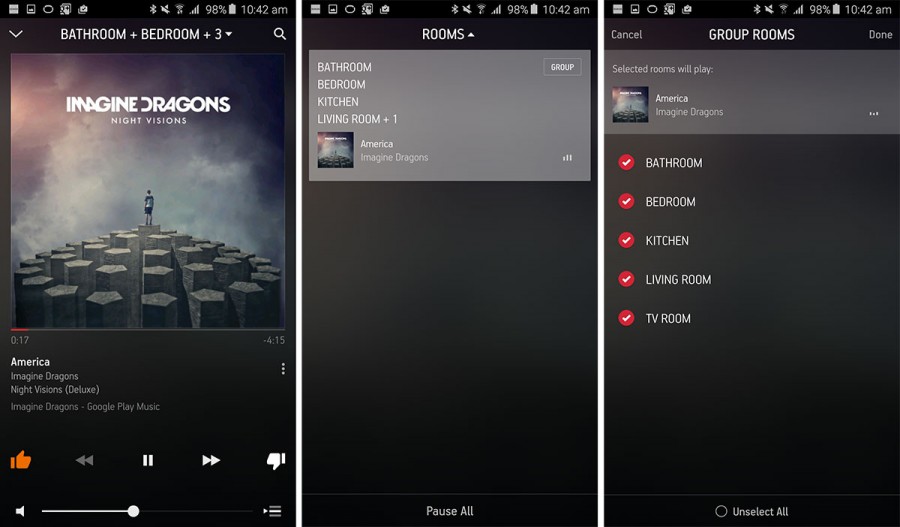Tap the GROUP button in rooms list
Image resolution: width=900 pixels, height=527 pixels.
point(562,67)
